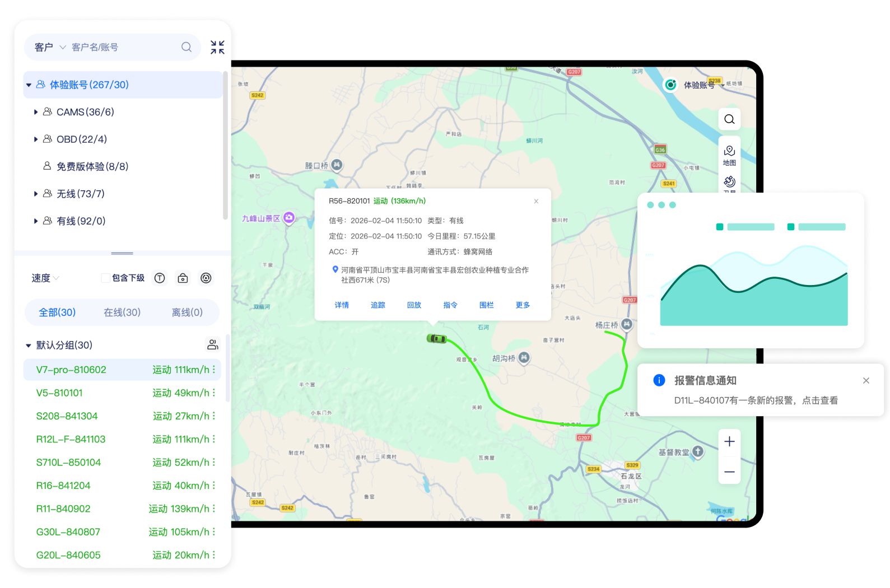Click the collapse panel arrows icon
Image resolution: width=890 pixels, height=588 pixels.
tap(217, 47)
